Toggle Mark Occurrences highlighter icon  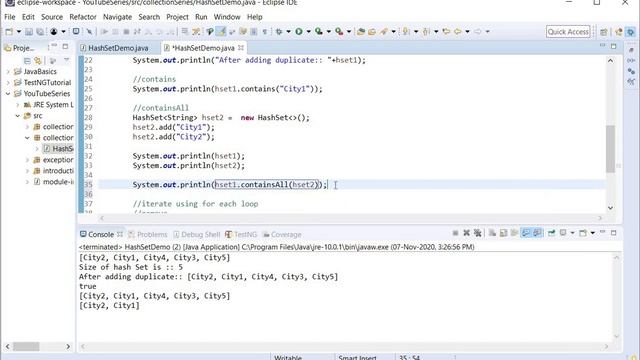pyautogui.click(x=220, y=31)
